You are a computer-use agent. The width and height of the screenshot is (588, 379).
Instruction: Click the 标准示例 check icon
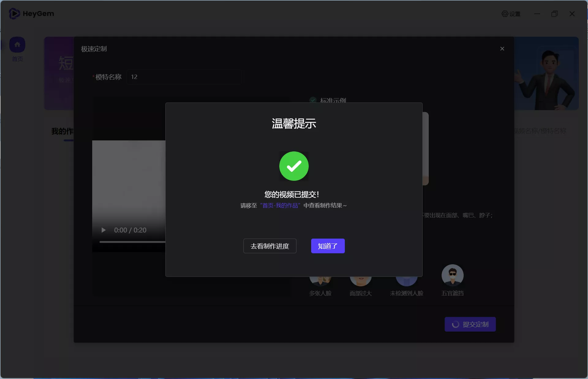pyautogui.click(x=313, y=100)
